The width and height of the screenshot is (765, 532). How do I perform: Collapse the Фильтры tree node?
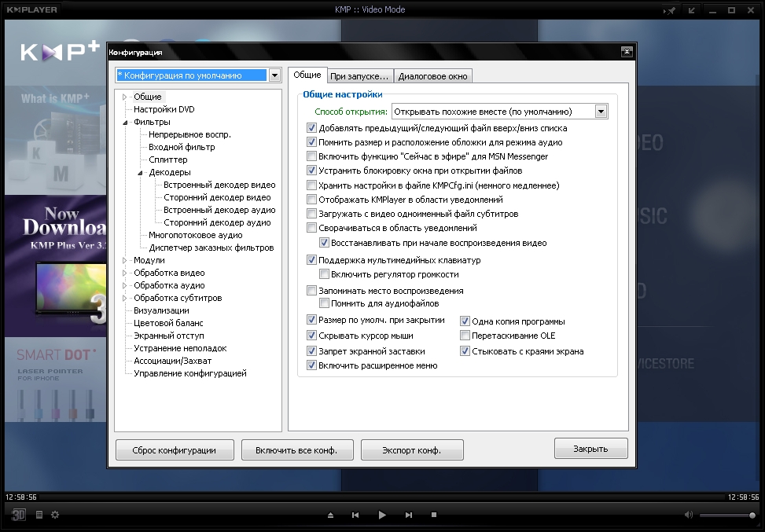(124, 123)
